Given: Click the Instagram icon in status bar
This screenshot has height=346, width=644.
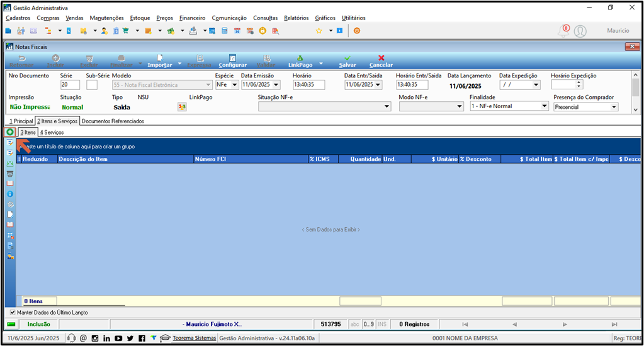Looking at the screenshot, I should 95,338.
